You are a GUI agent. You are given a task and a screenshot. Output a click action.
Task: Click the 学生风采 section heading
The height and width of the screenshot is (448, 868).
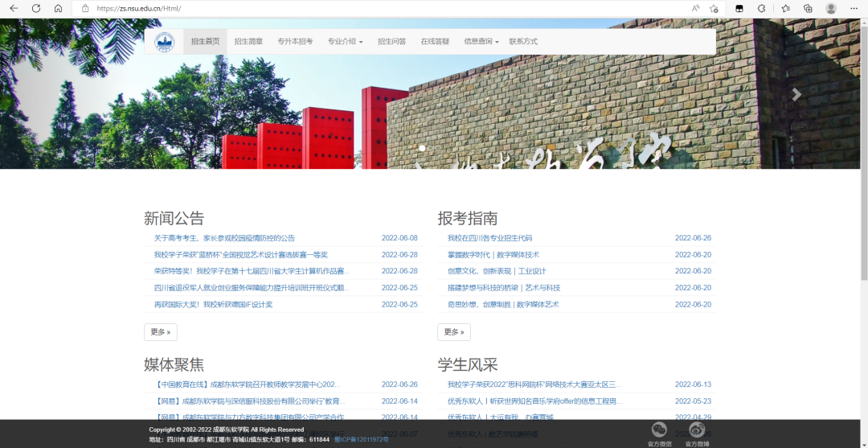(x=467, y=364)
